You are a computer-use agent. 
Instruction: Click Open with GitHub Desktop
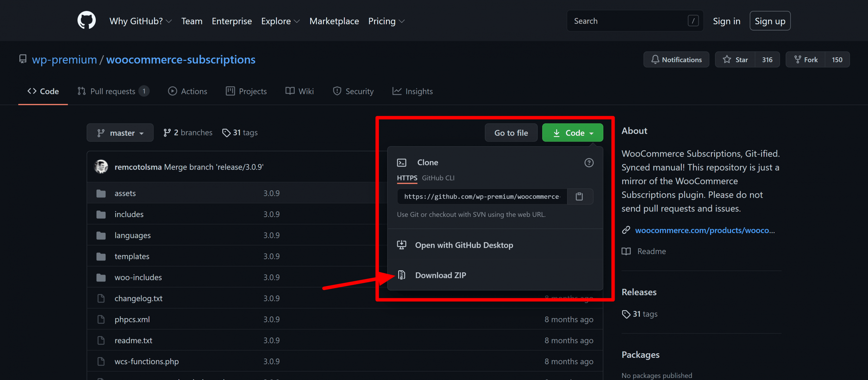tap(464, 245)
